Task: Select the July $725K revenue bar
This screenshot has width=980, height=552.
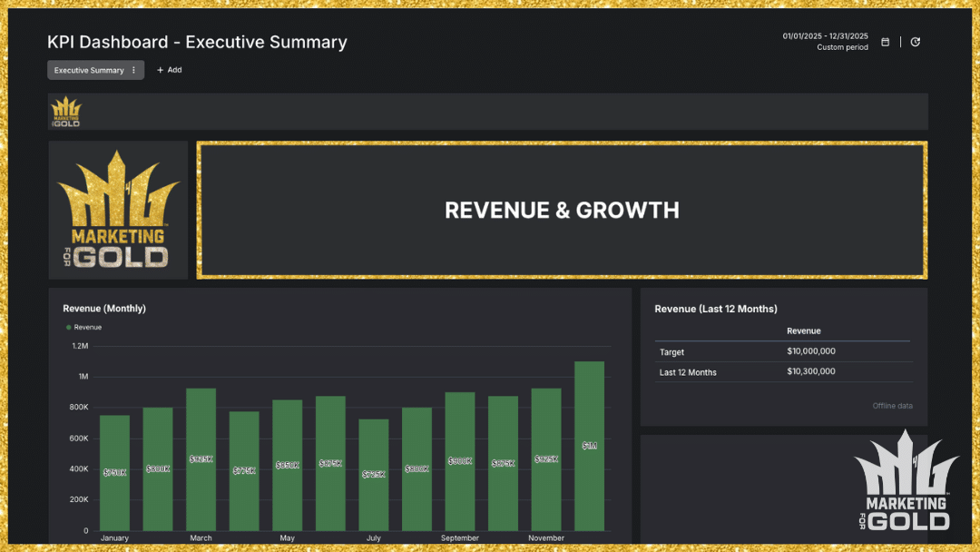Action: [373, 475]
